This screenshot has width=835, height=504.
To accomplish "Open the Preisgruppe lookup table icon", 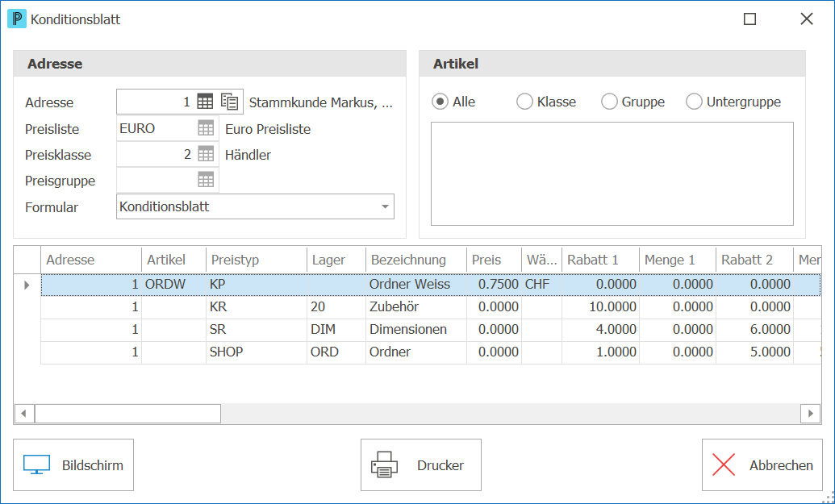I will (206, 180).
